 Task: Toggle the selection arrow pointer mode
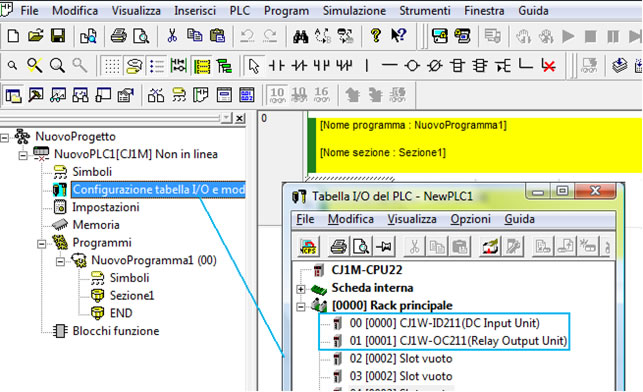coord(254,66)
